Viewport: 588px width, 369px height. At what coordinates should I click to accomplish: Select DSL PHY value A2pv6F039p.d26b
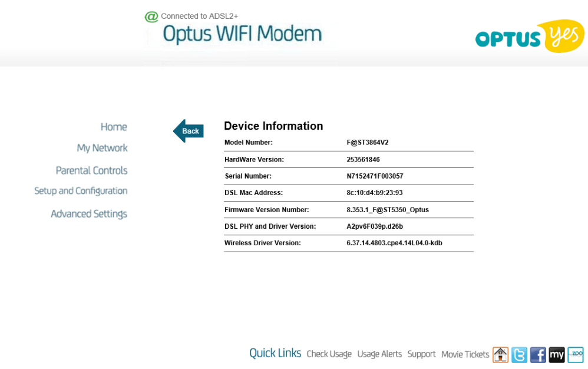pyautogui.click(x=375, y=226)
